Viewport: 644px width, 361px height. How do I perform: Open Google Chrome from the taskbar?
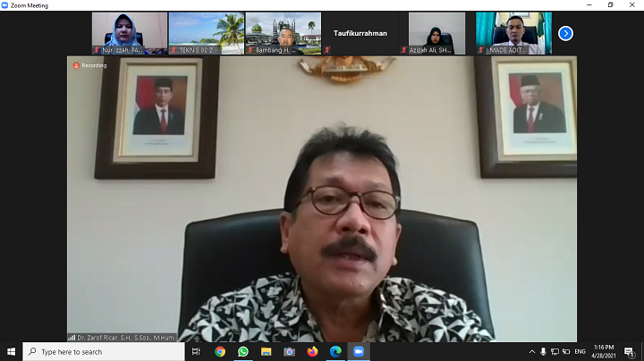220,352
